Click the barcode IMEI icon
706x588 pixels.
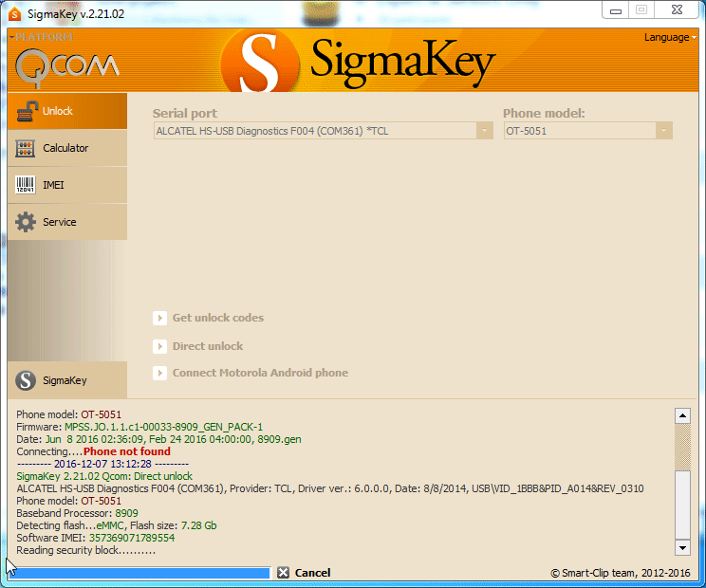(x=26, y=185)
